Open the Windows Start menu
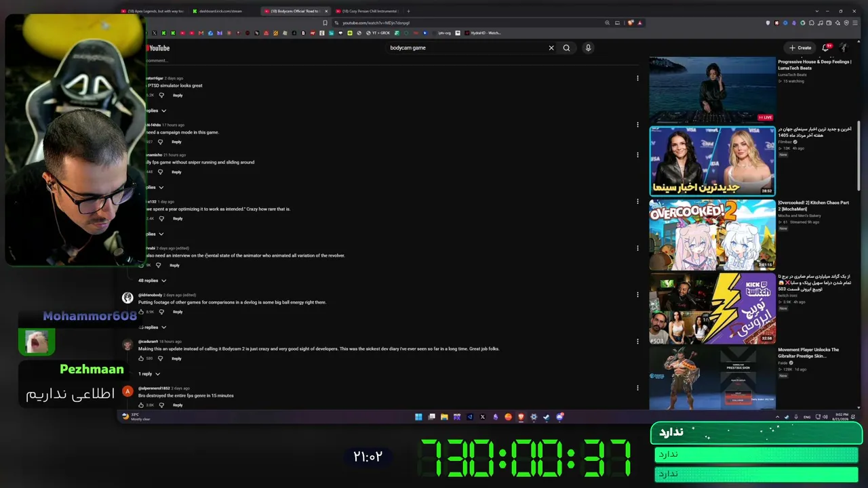 (418, 417)
